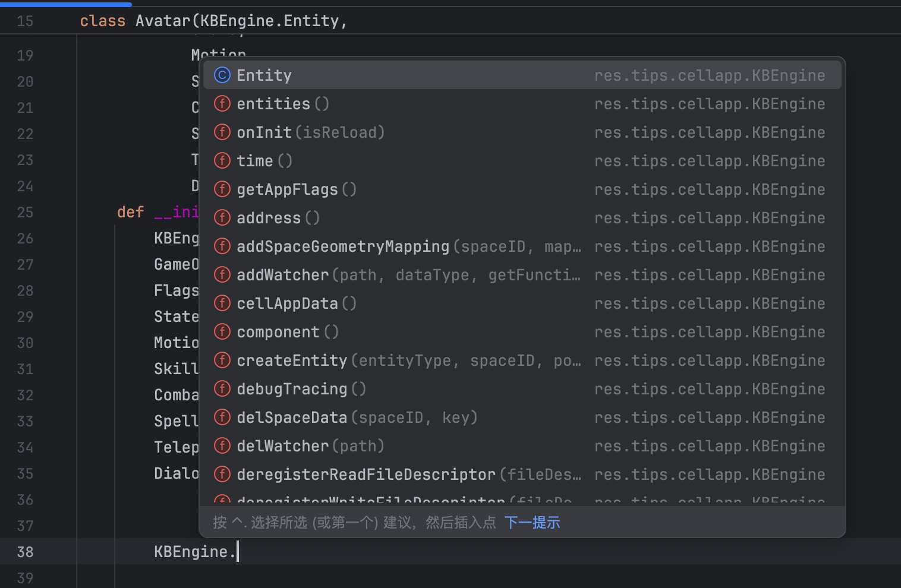Click the sticky class Avatar header line
The image size is (901, 588).
click(x=213, y=21)
